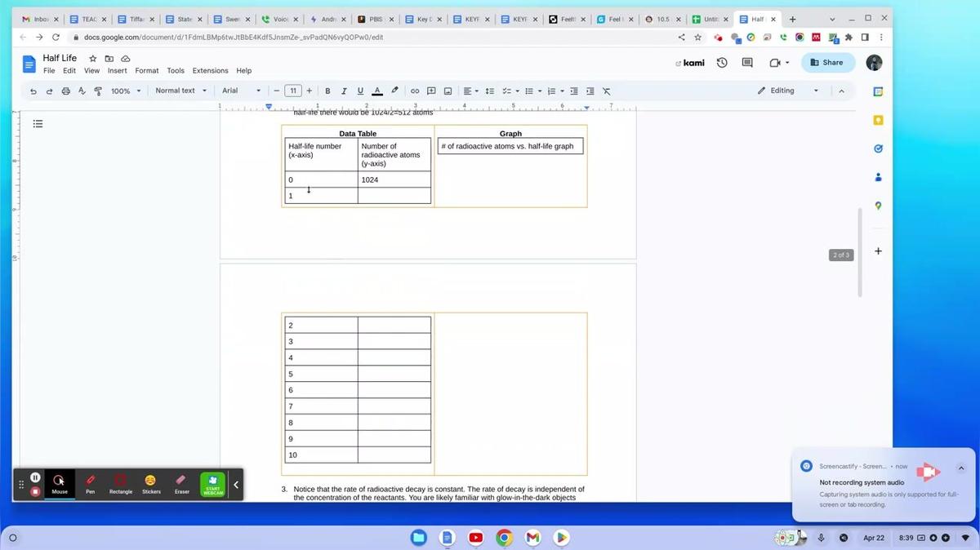
Task: Select the Eraser tool
Action: pyautogui.click(x=181, y=483)
